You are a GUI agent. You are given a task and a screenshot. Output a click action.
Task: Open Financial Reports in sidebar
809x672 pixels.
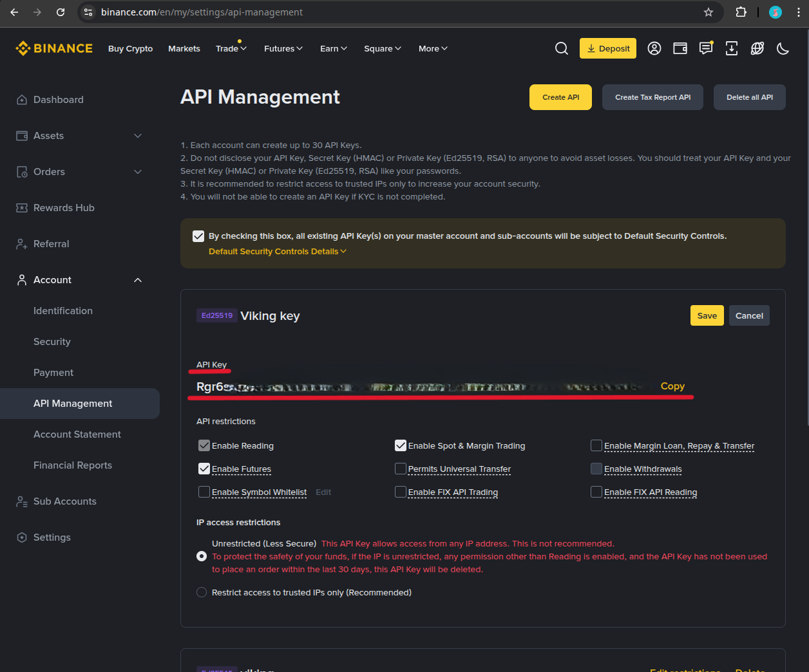pyautogui.click(x=73, y=465)
